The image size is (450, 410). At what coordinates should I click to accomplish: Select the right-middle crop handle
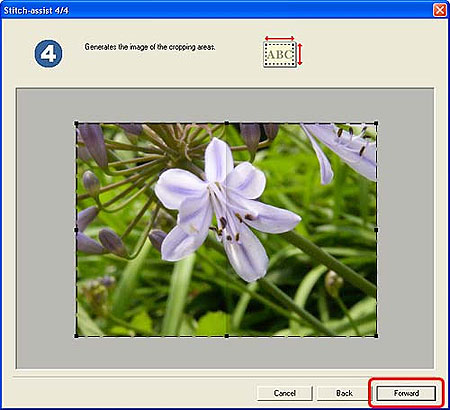point(376,230)
